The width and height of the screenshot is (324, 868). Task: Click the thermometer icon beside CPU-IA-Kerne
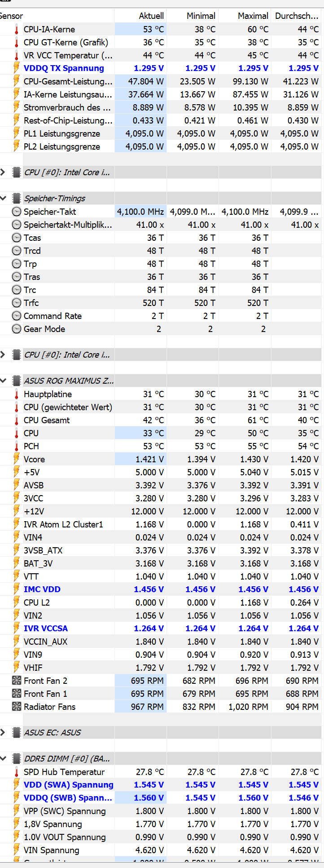(x=17, y=30)
